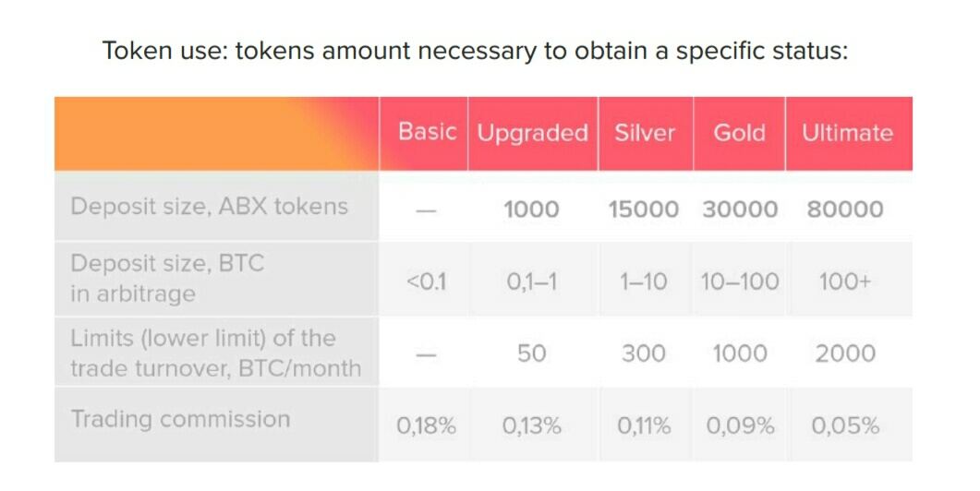Screen dimensions: 980x491
Task: Choose the Ultimate status header
Action: [x=847, y=132]
